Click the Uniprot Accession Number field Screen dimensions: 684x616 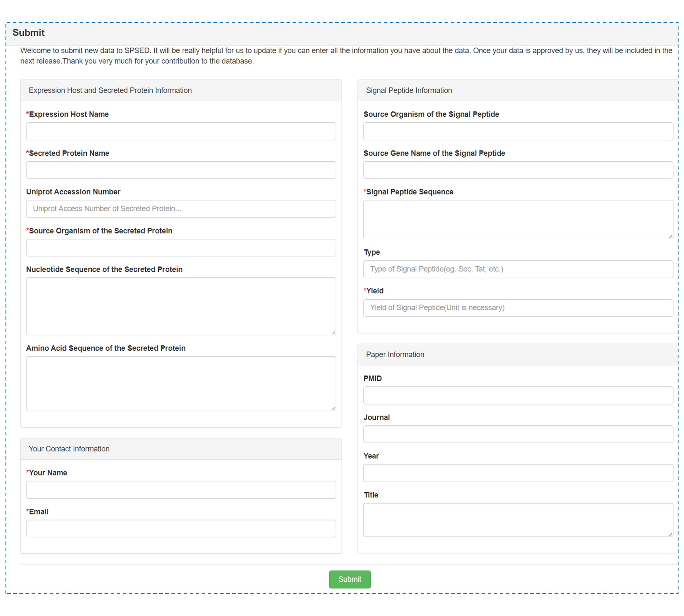click(181, 209)
